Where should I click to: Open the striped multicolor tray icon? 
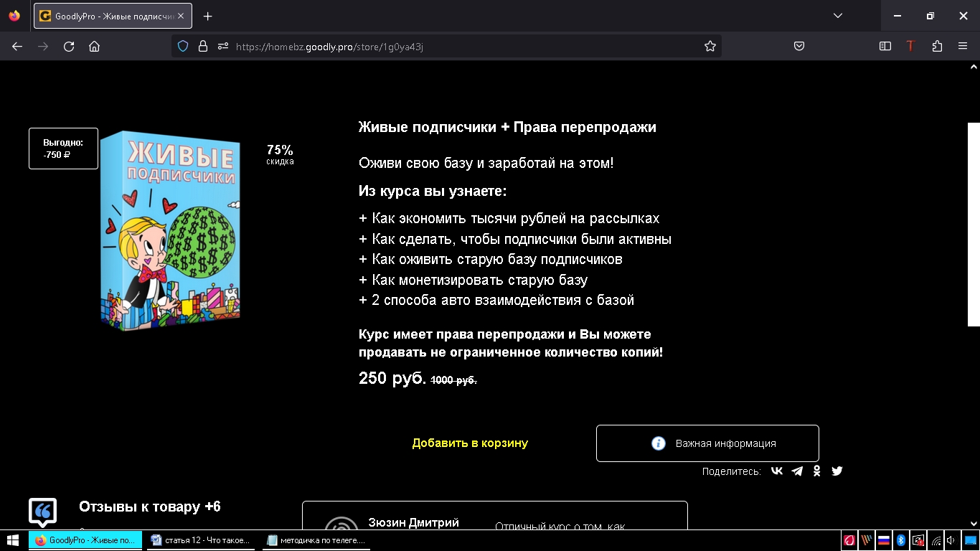(x=867, y=540)
